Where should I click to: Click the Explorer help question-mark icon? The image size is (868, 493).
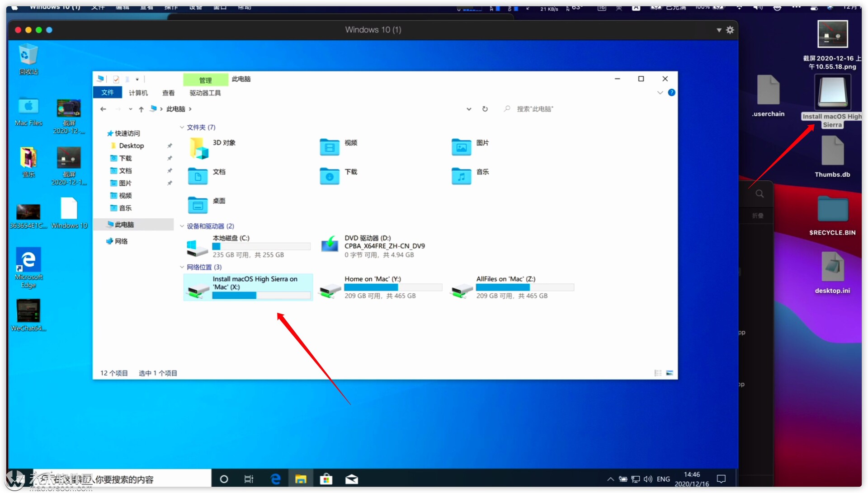click(x=671, y=93)
